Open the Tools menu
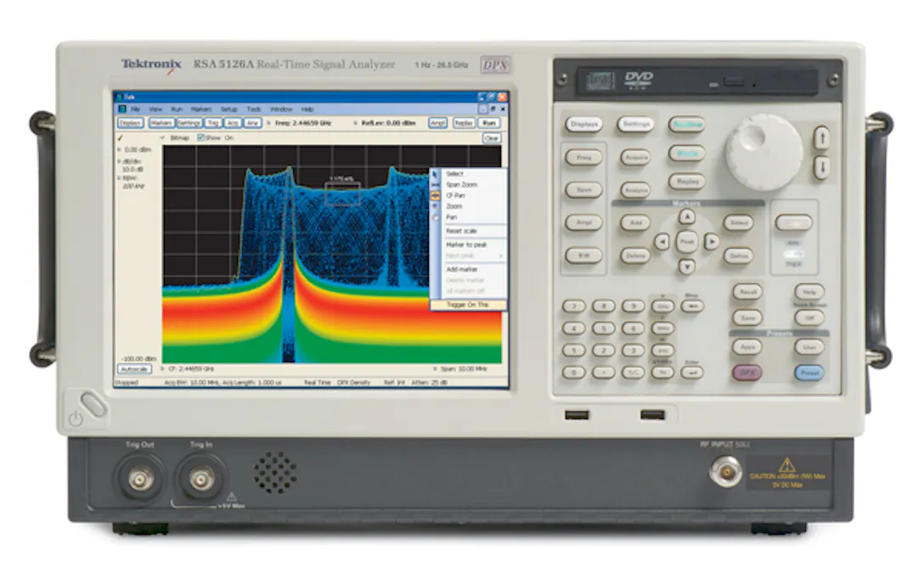 click(253, 109)
